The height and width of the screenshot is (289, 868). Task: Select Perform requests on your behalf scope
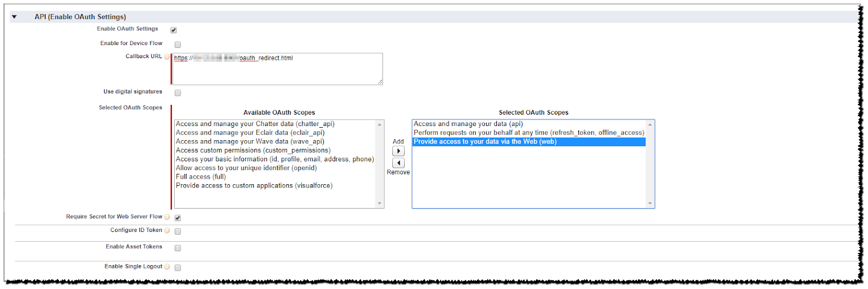tap(529, 133)
